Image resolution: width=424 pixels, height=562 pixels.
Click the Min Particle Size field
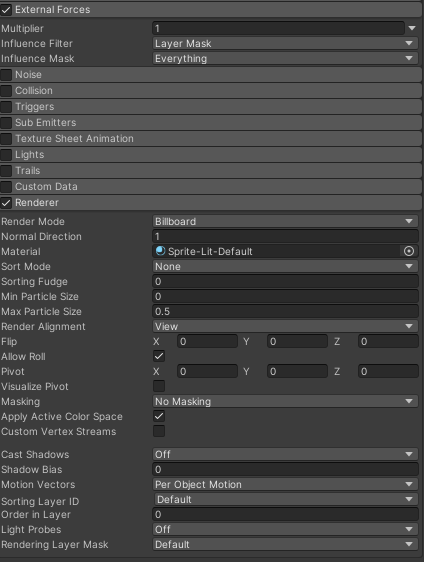click(285, 296)
